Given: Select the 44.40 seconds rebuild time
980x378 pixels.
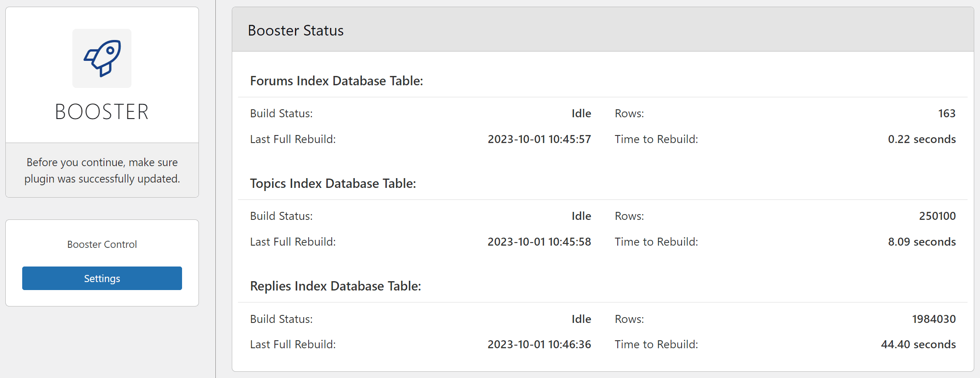Looking at the screenshot, I should coord(918,344).
